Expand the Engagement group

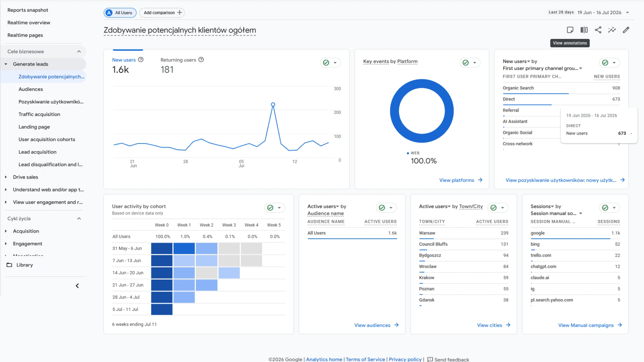click(6, 244)
